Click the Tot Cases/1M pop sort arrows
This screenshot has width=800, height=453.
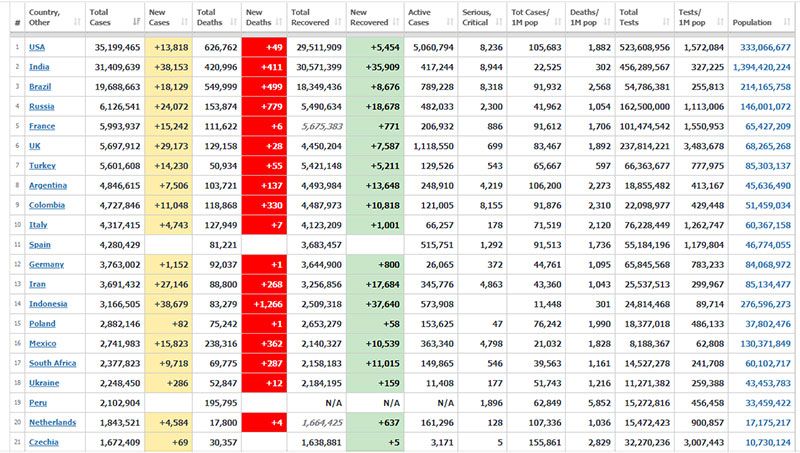click(x=557, y=22)
